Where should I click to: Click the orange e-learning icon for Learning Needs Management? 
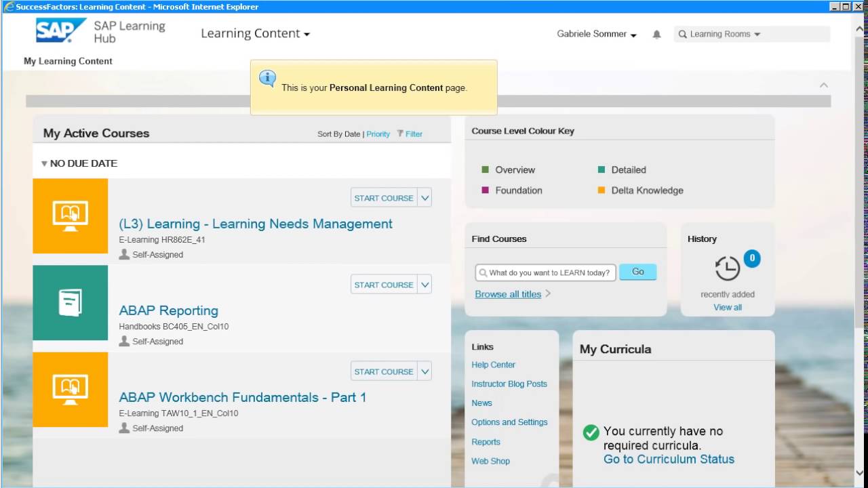pos(71,216)
